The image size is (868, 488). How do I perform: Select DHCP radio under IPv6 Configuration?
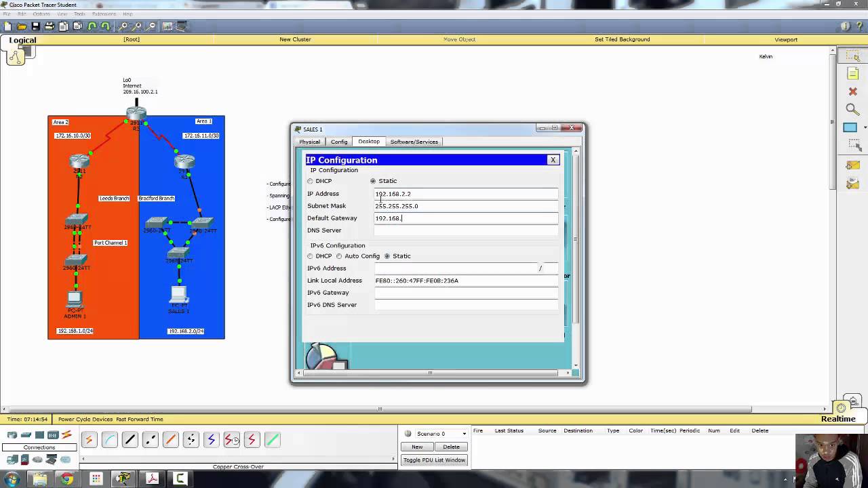point(310,256)
